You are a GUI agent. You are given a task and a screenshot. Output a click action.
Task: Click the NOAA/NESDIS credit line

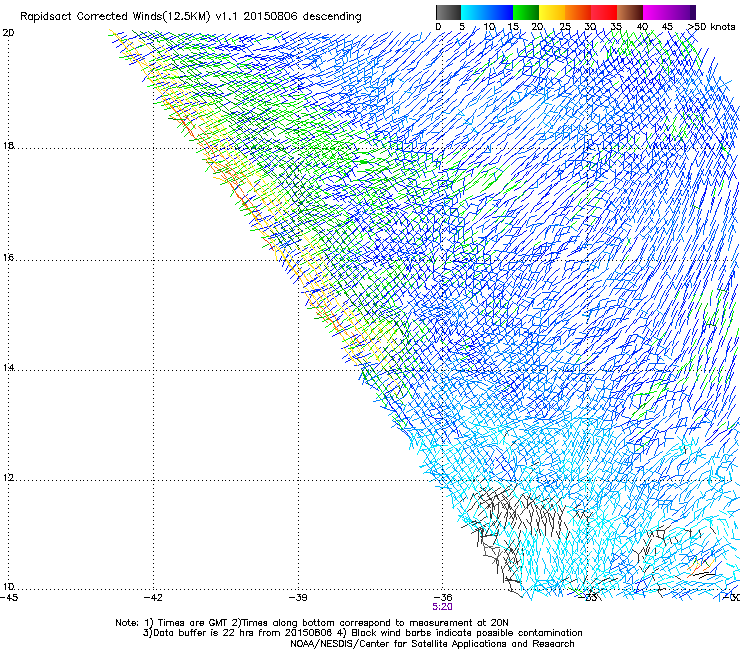pyautogui.click(x=432, y=644)
